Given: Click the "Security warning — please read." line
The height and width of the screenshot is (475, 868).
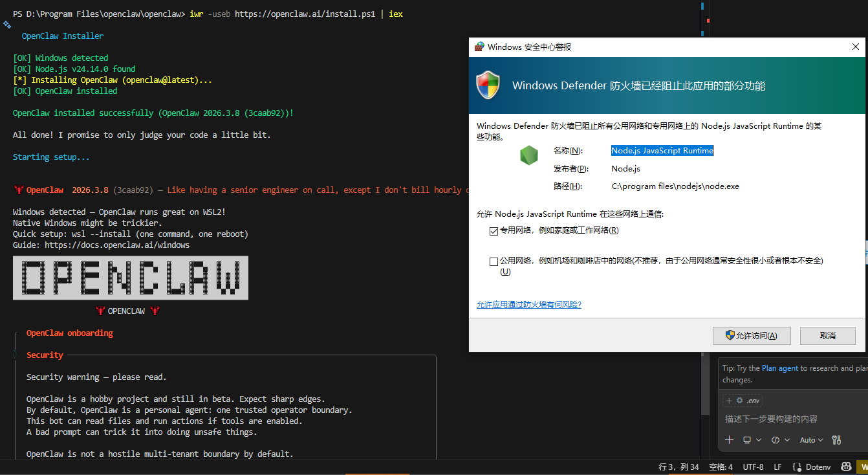Looking at the screenshot, I should (97, 377).
